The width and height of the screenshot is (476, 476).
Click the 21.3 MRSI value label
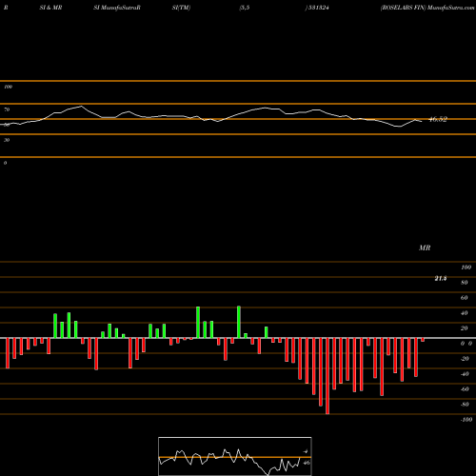(x=441, y=278)
